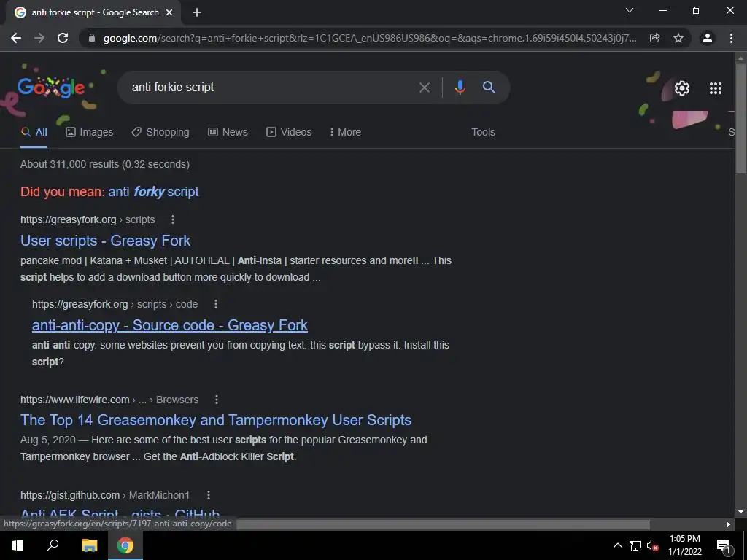The width and height of the screenshot is (747, 560).
Task: Open Windows taskbar search
Action: (53, 545)
